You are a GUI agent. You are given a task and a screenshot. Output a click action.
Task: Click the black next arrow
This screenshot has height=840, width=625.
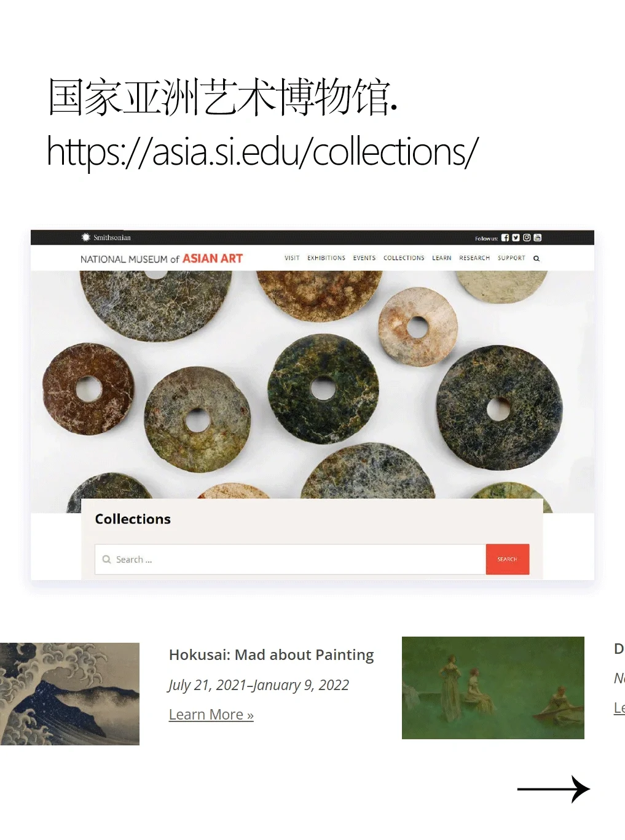pyautogui.click(x=553, y=789)
